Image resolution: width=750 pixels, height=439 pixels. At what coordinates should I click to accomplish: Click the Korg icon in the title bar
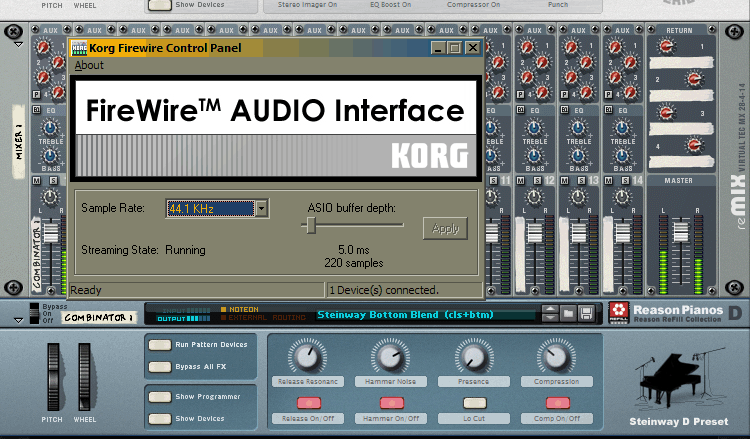pos(79,48)
